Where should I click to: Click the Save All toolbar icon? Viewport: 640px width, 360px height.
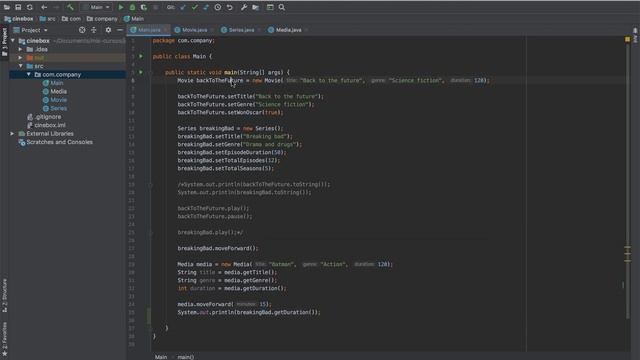pos(18,7)
